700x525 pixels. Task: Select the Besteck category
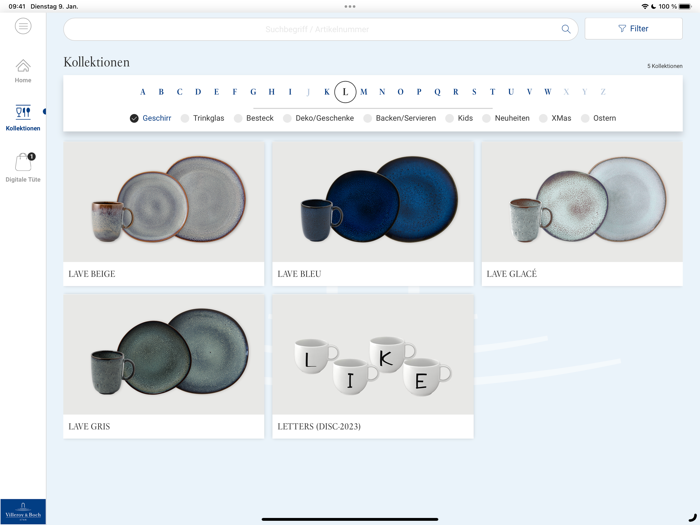(254, 118)
